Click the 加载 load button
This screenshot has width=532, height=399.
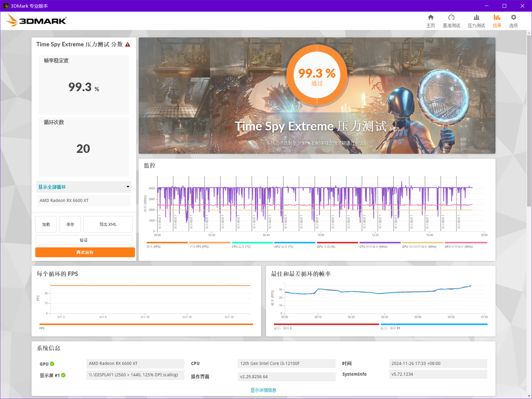pyautogui.click(x=46, y=224)
